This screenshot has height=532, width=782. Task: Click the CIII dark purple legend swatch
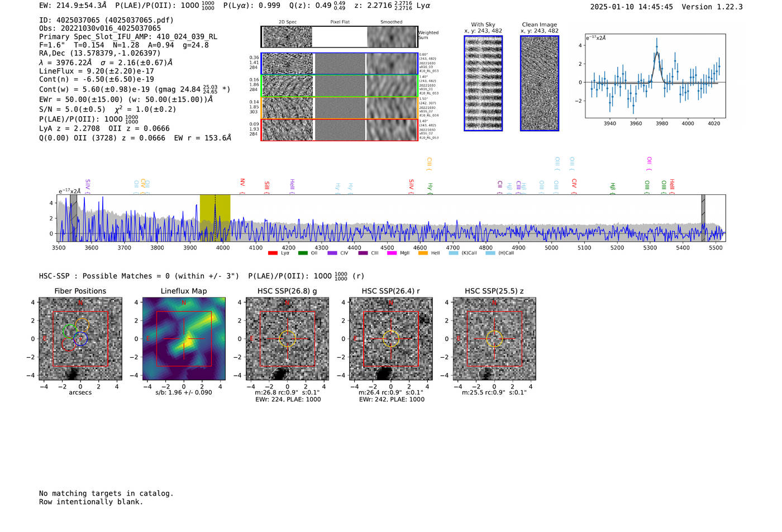point(363,253)
